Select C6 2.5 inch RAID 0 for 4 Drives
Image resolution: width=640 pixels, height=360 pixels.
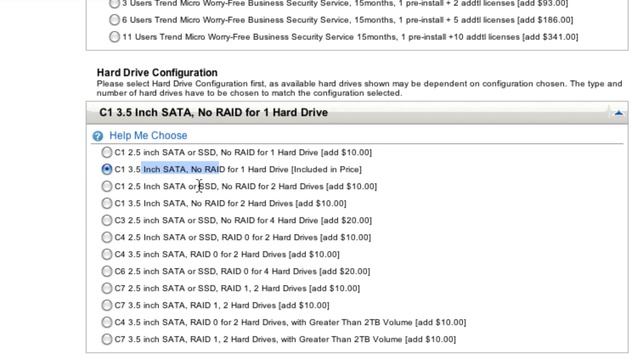107,271
